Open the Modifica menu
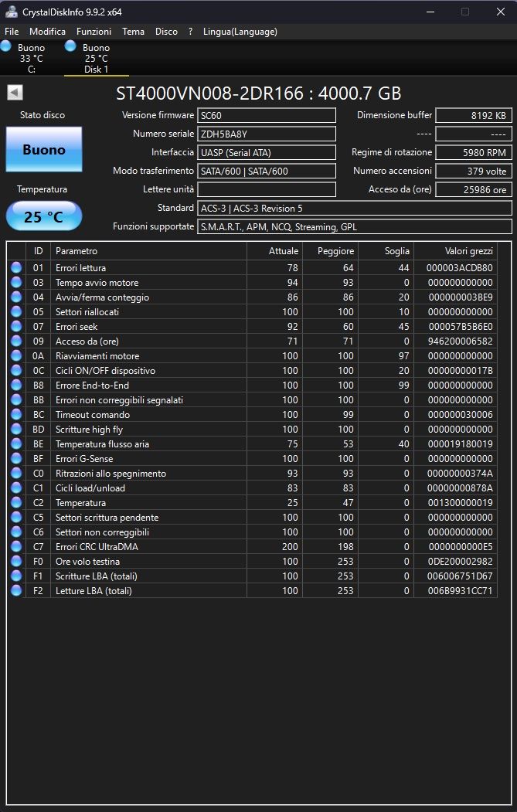Screen dimensions: 517x812 pyautogui.click(x=47, y=32)
